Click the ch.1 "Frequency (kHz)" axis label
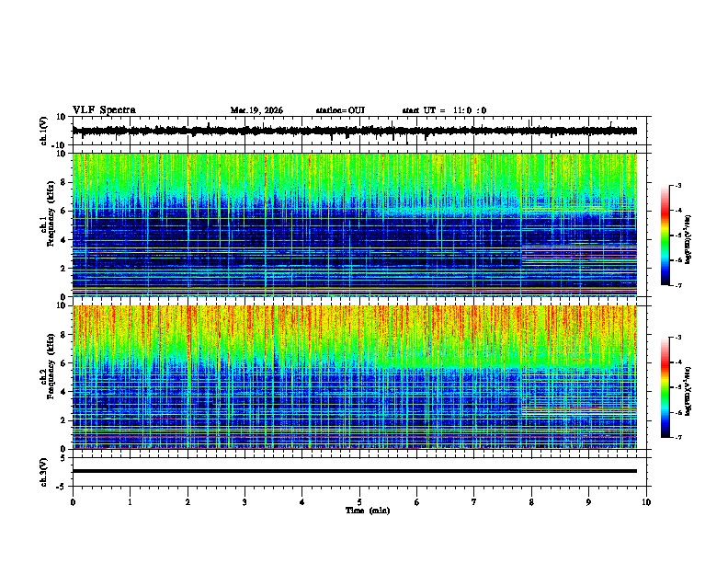The width and height of the screenshot is (728, 563). (51, 213)
